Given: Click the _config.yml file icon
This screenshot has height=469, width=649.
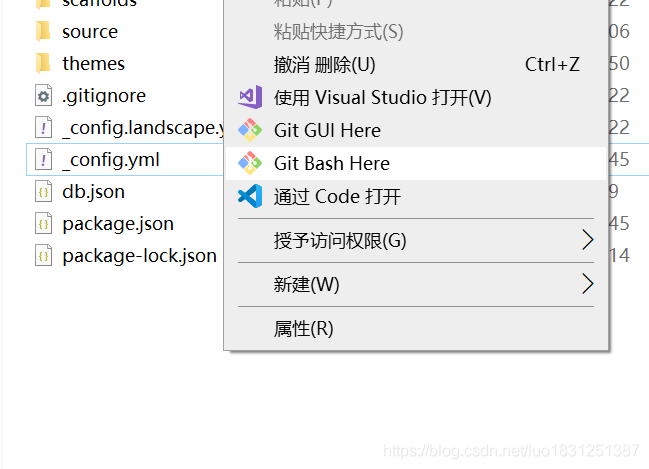Looking at the screenshot, I should click(43, 159).
